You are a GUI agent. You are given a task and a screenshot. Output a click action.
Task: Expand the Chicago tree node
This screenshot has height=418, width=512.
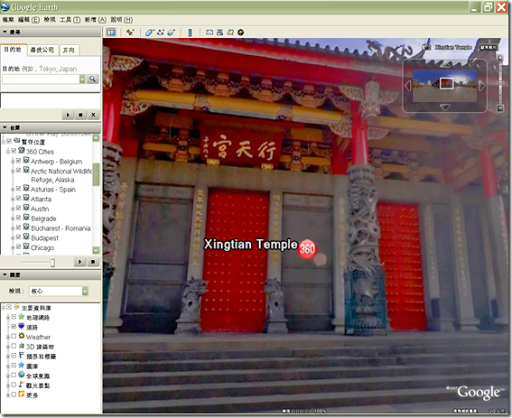tap(13, 247)
